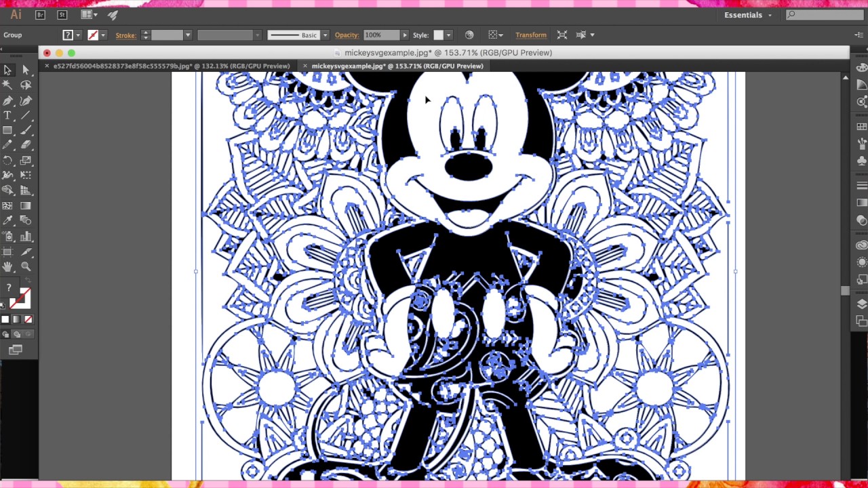
Task: Set paint mode to Color
Action: [x=5, y=319]
